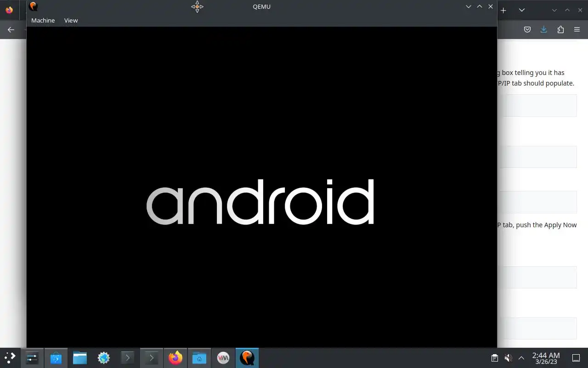Open the clock showing 2:44 AM

(546, 358)
